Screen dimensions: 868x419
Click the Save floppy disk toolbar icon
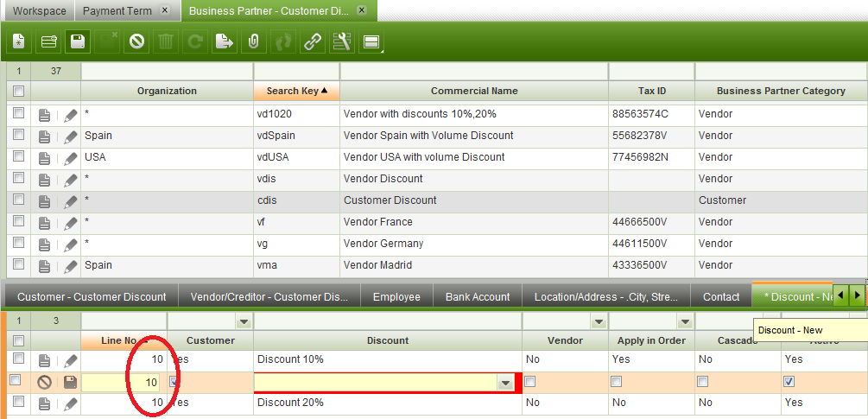[x=78, y=41]
